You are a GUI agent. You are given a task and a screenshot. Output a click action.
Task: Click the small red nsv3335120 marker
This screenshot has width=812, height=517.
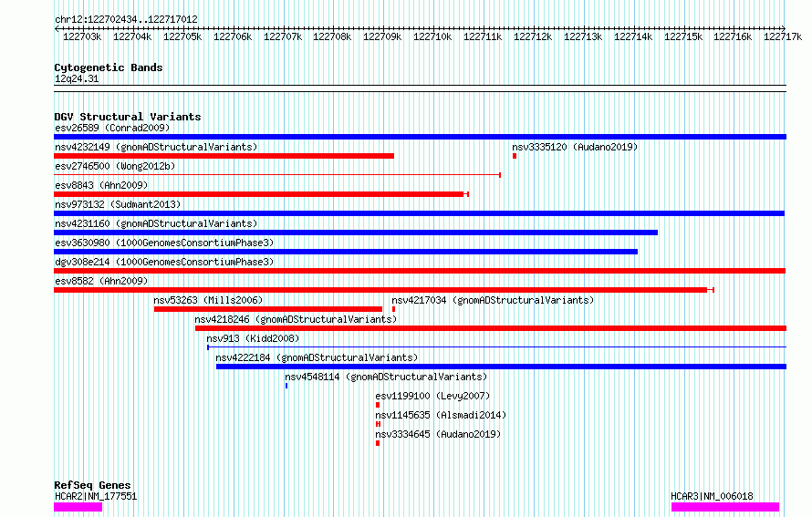click(x=515, y=156)
